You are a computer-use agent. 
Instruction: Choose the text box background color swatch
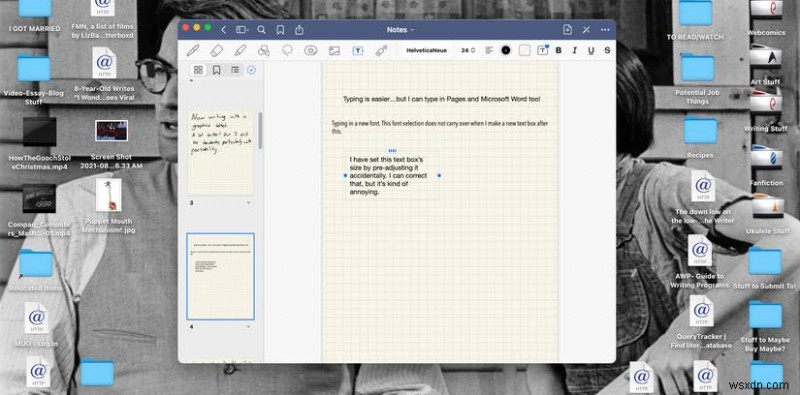pyautogui.click(x=524, y=51)
